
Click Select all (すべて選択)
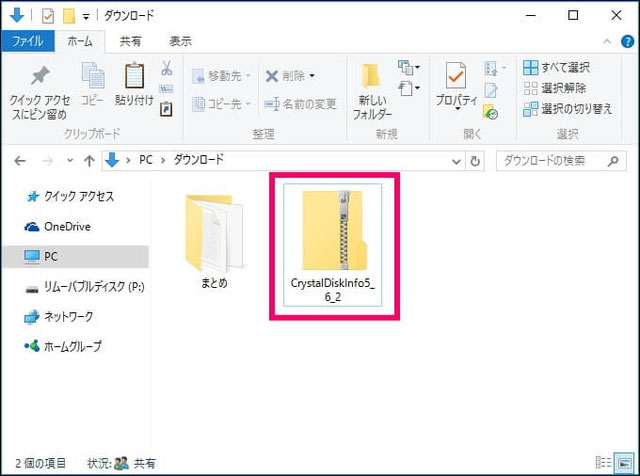(557, 67)
